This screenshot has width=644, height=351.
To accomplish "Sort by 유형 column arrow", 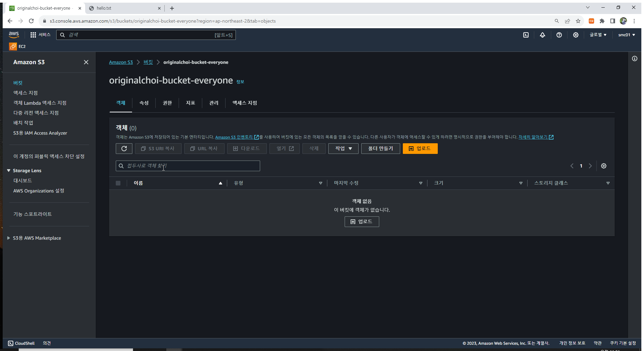I will [321, 183].
